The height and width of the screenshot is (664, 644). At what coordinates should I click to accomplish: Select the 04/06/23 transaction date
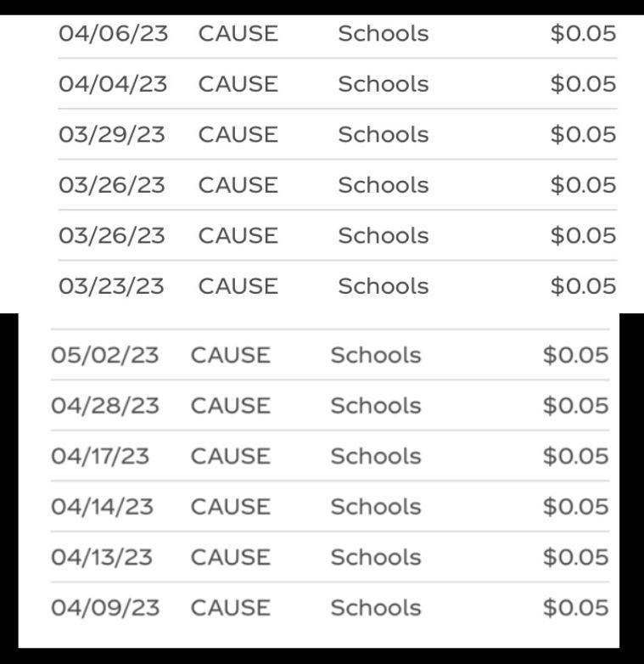(113, 34)
